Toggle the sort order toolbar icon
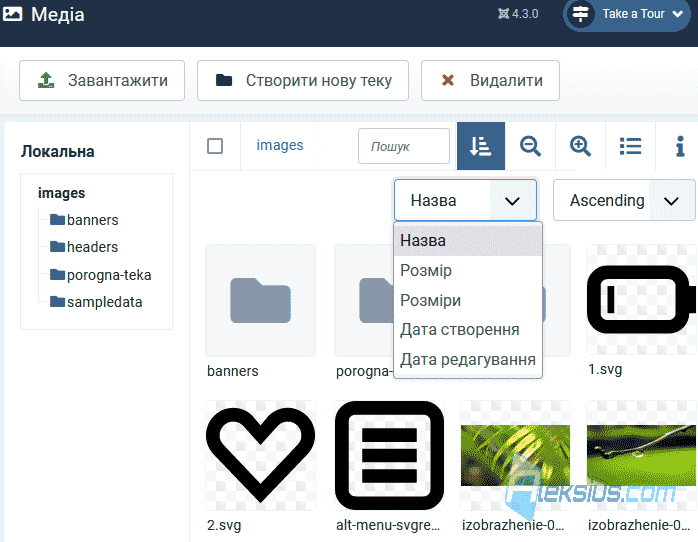The image size is (698, 542). pyautogui.click(x=481, y=146)
